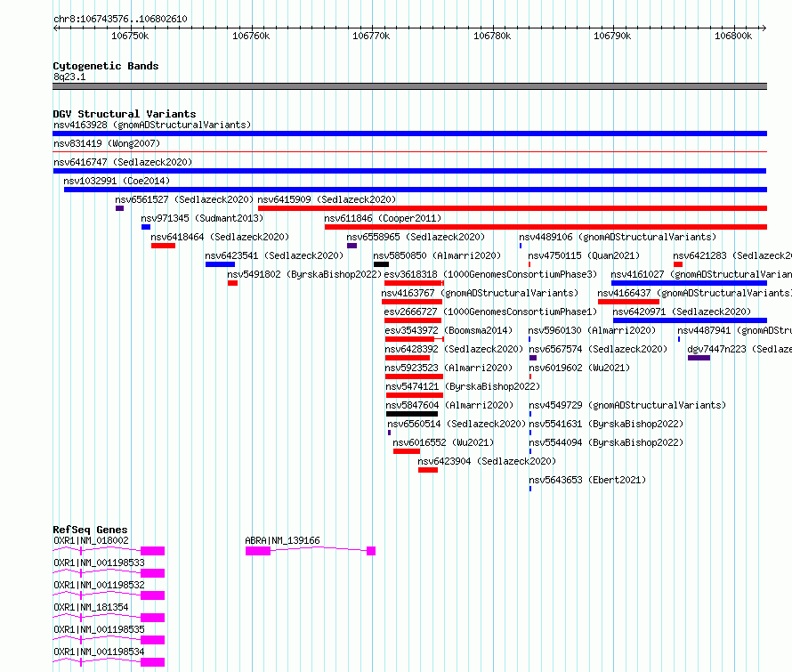
Task: Click the OXR1|NM_018002 gene label
Action: pyautogui.click(x=91, y=540)
